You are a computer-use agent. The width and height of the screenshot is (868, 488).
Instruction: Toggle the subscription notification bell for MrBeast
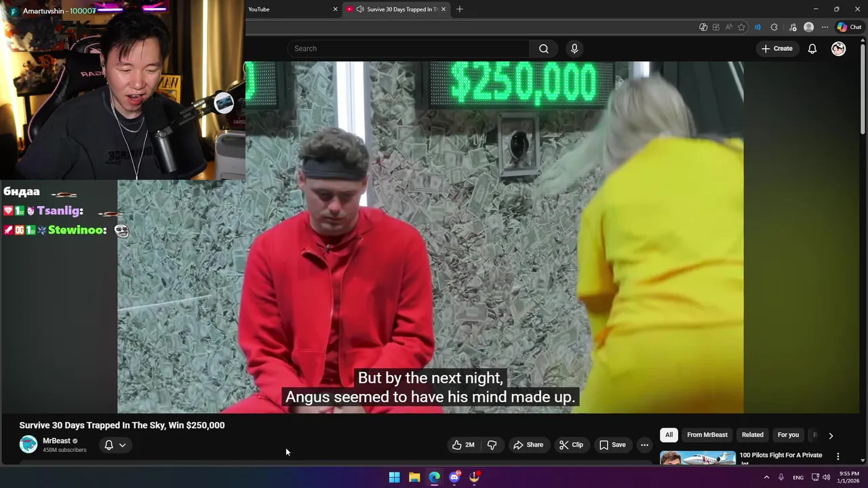coord(108,445)
